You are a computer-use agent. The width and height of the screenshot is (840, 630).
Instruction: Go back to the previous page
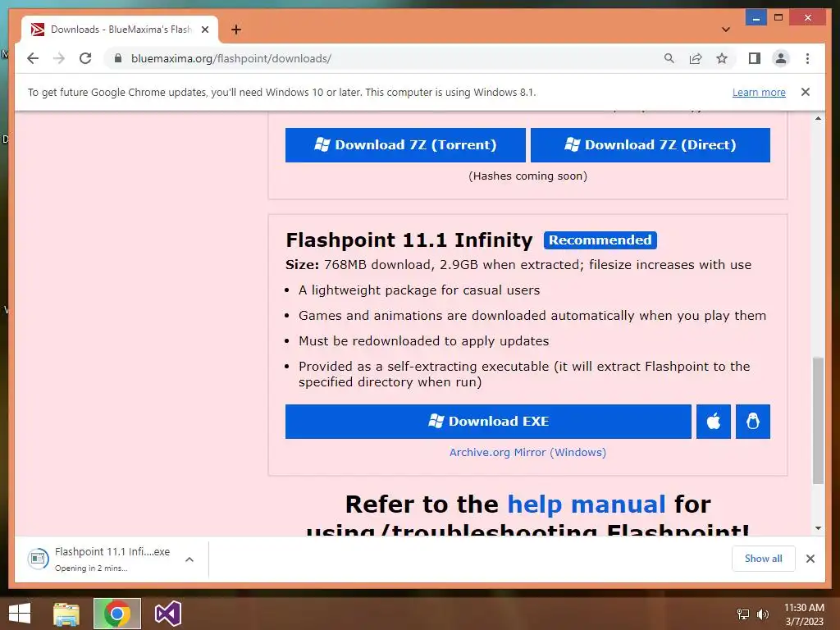pos(33,58)
